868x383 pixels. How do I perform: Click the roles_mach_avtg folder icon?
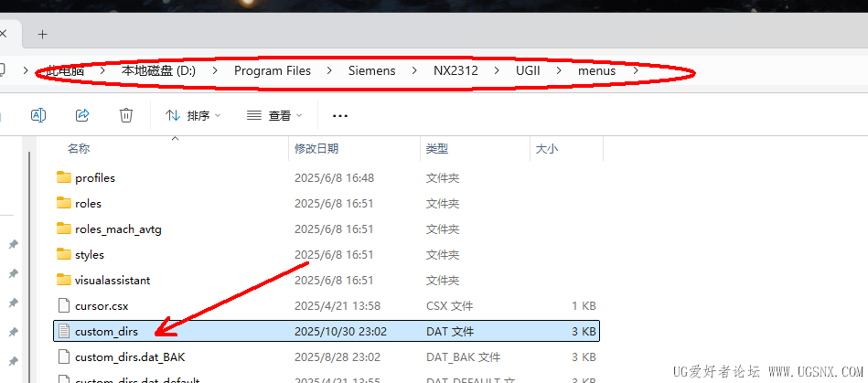pyautogui.click(x=64, y=229)
